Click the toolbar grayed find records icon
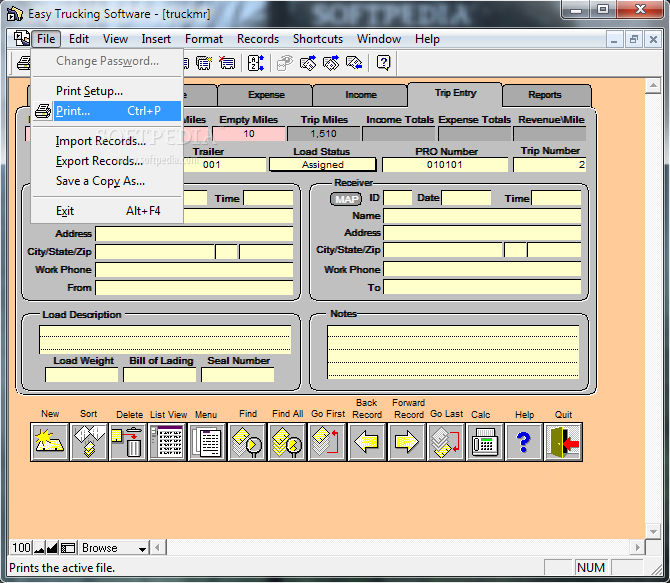This screenshot has width=670, height=583. [285, 63]
